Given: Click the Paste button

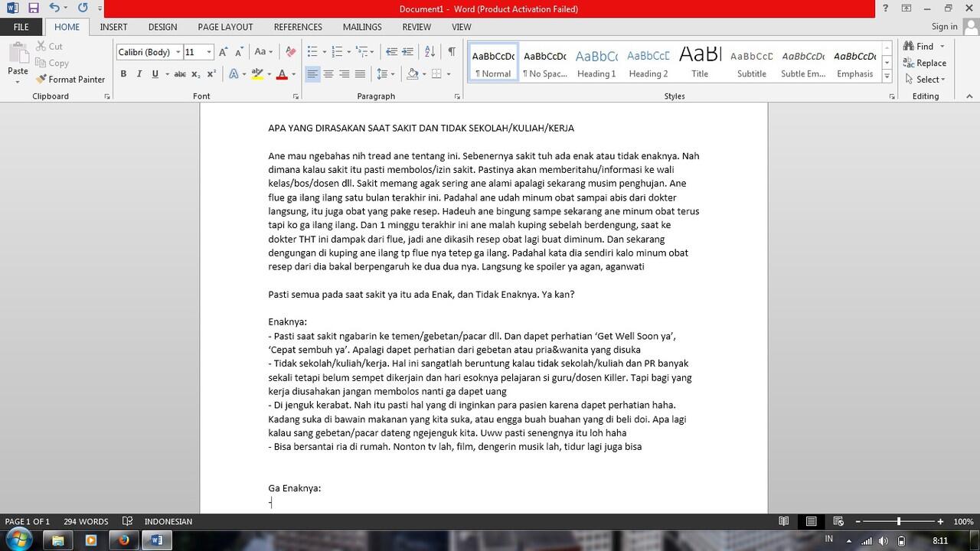Looking at the screenshot, I should click(x=18, y=60).
